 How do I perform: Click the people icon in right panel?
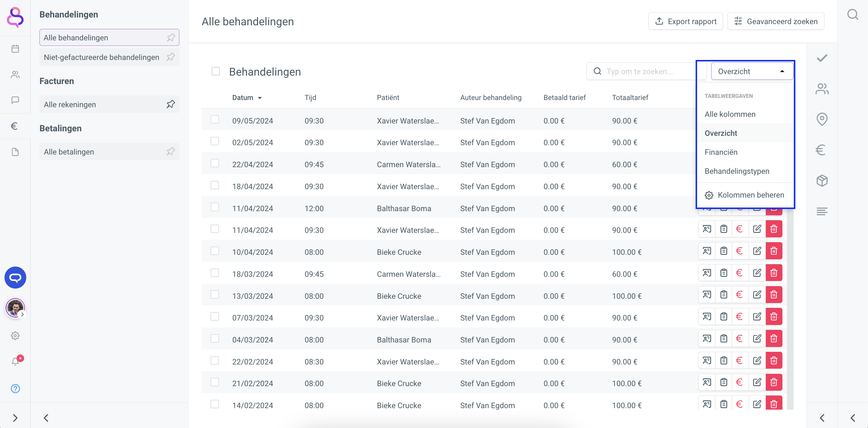point(822,89)
